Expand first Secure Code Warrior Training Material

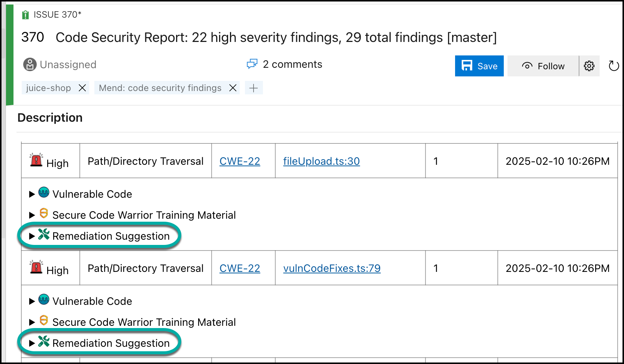[32, 215]
